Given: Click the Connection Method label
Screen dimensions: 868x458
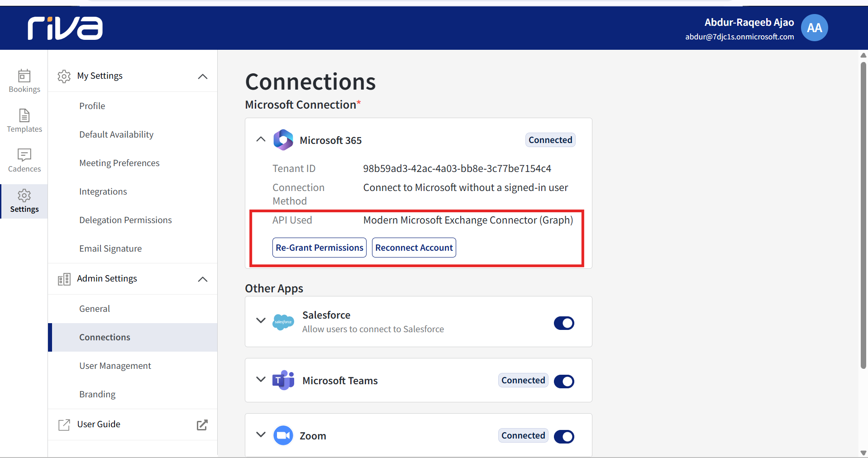Looking at the screenshot, I should coord(299,194).
